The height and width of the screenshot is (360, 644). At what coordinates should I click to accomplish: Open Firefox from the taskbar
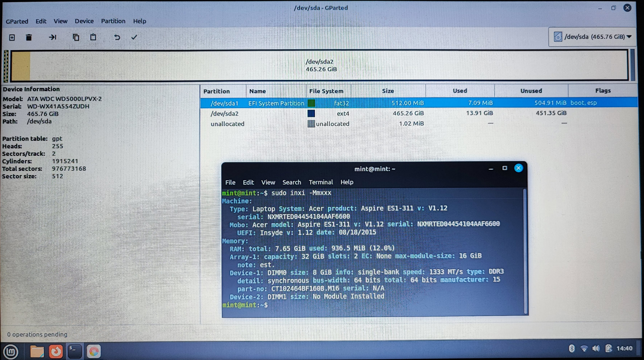[x=55, y=352]
